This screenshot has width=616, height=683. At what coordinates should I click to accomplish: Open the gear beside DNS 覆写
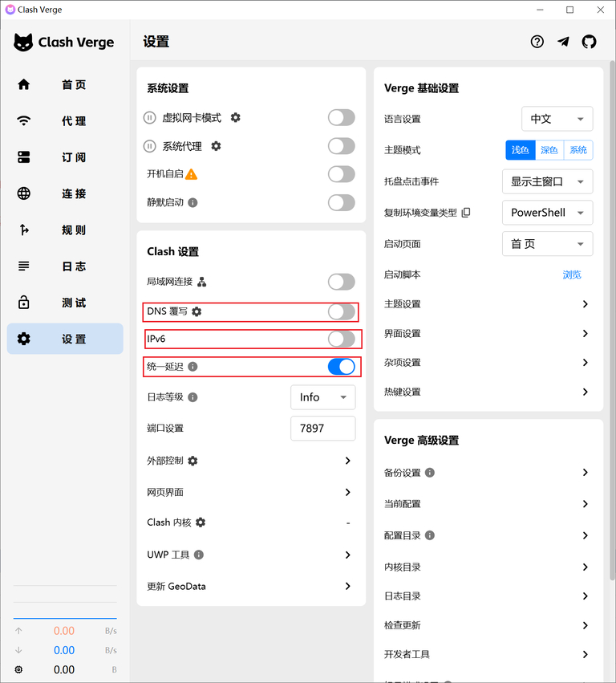pos(197,311)
